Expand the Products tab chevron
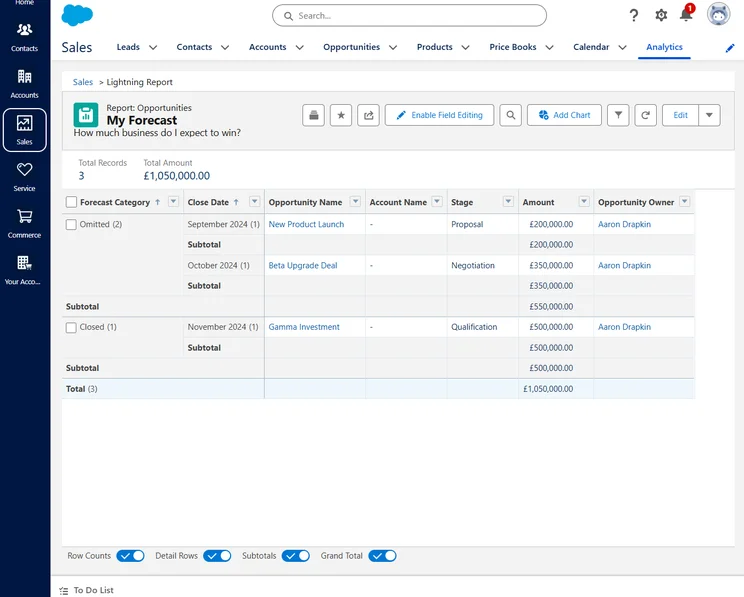 (465, 47)
